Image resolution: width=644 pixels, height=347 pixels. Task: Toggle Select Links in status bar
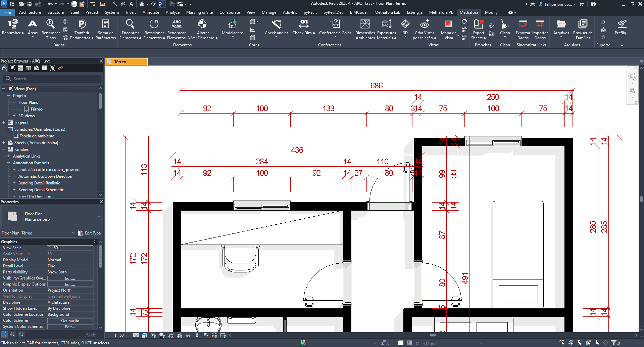562,343
